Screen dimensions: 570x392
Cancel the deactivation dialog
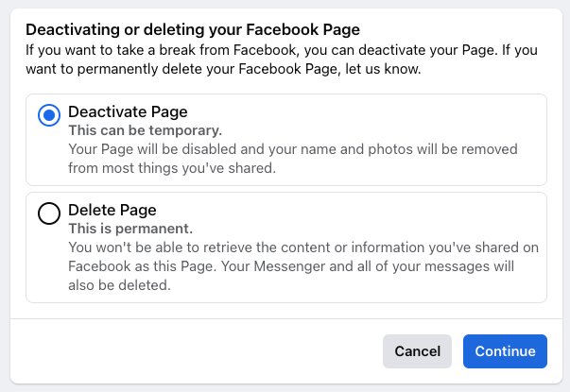tap(417, 351)
